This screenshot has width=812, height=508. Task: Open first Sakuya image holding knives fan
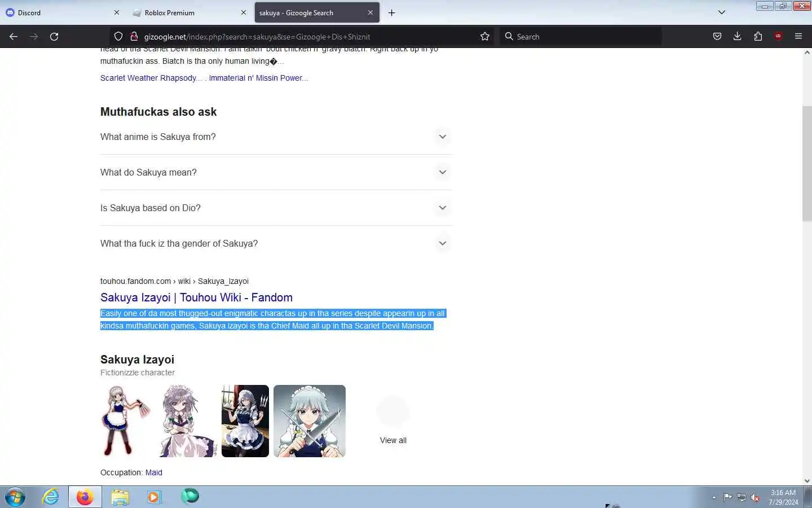[125, 421]
